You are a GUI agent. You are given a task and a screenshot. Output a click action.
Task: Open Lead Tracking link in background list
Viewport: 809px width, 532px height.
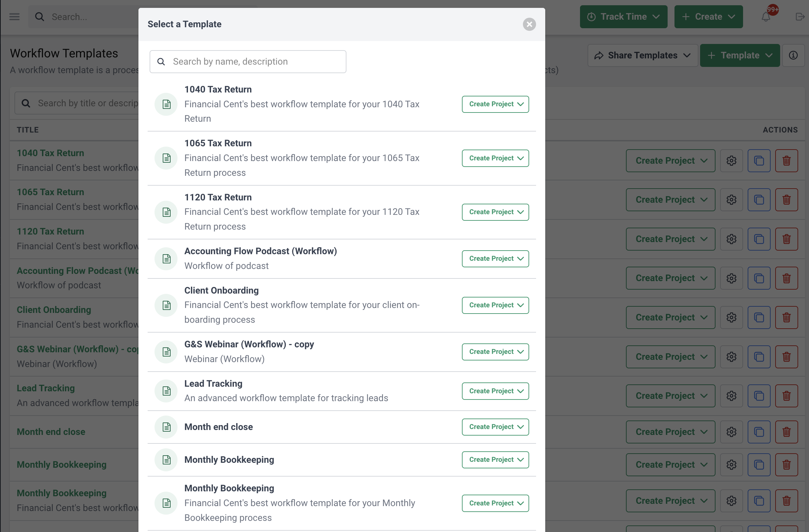click(x=46, y=388)
